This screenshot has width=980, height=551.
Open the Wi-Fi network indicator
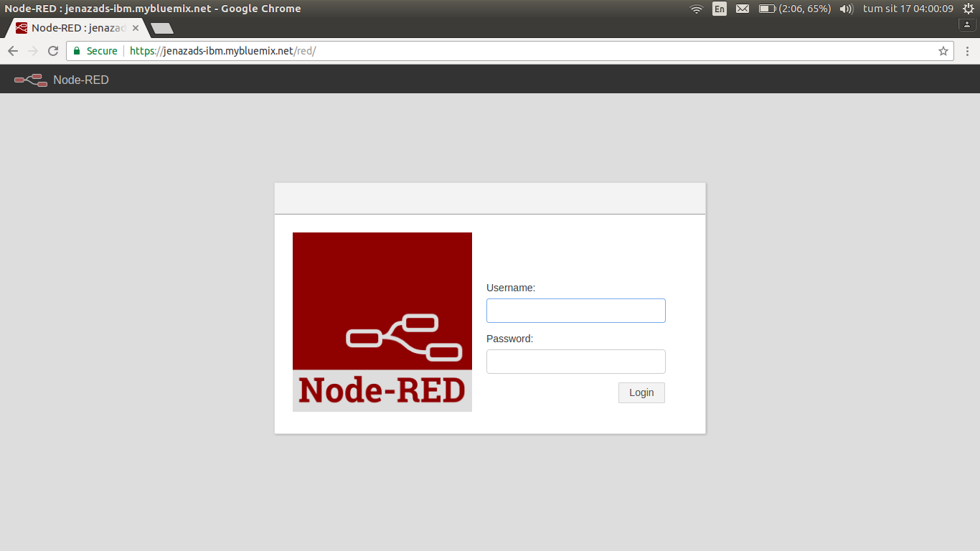click(x=696, y=9)
